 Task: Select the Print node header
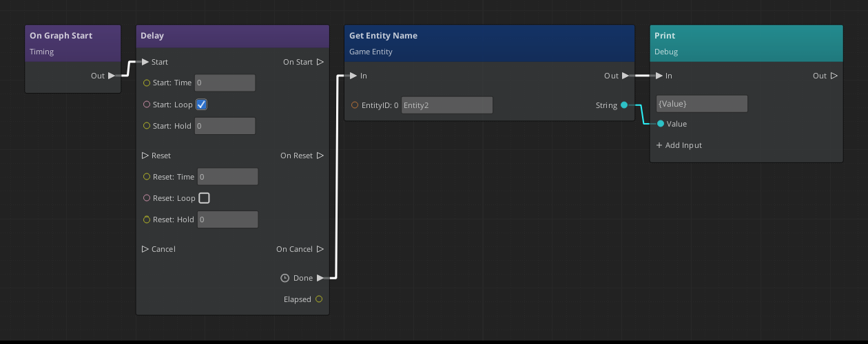(747, 43)
